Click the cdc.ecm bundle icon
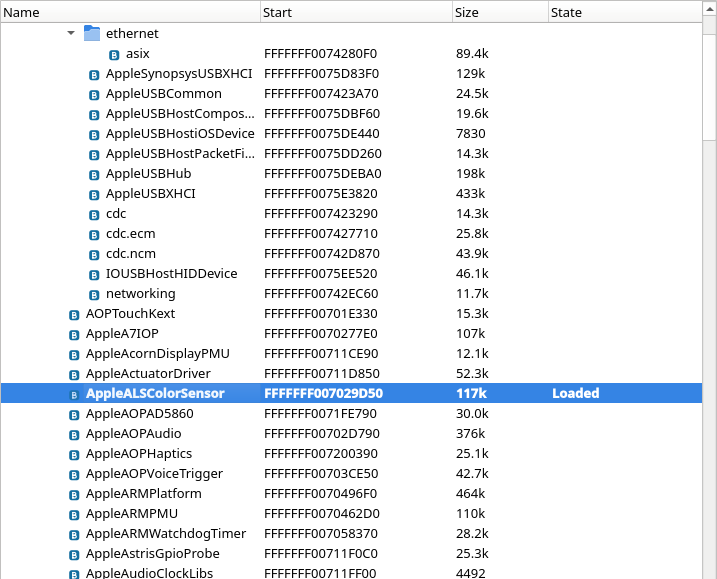Viewport: 717px width, 579px height. tap(94, 235)
